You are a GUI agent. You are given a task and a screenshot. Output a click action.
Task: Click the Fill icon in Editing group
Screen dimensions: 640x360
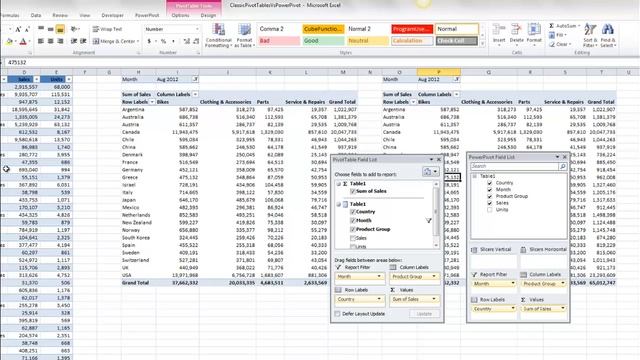coord(552,35)
